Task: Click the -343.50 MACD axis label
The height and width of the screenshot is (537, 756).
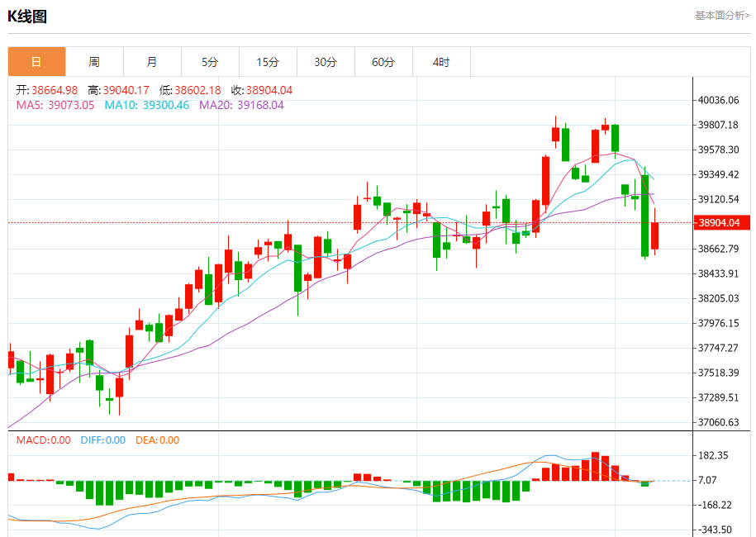Action: [715, 530]
